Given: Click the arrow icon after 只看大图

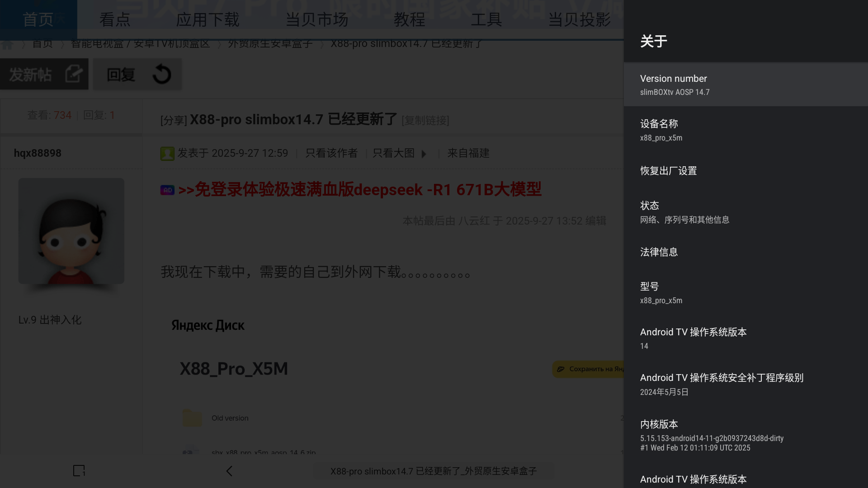Looking at the screenshot, I should tap(424, 154).
